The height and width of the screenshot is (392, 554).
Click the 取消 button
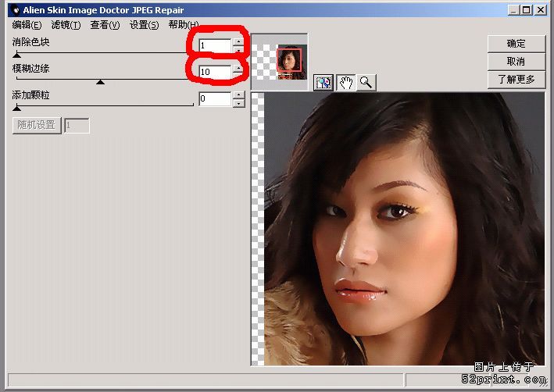pyautogui.click(x=516, y=62)
